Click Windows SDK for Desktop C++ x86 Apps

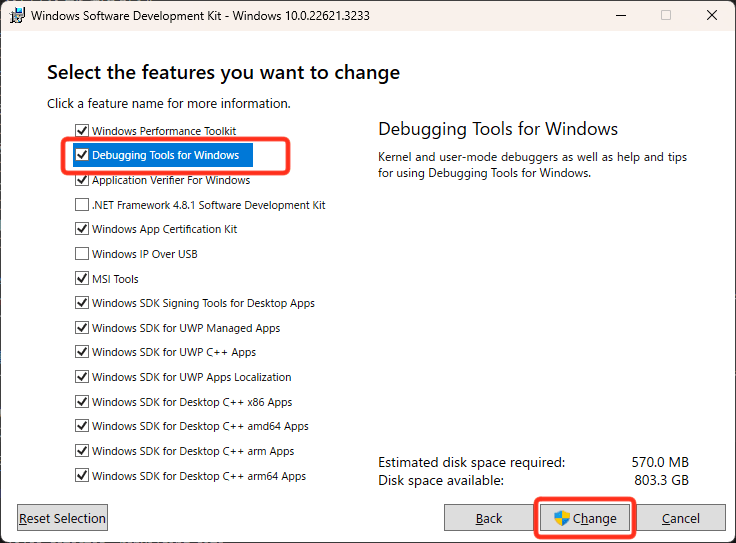[192, 402]
